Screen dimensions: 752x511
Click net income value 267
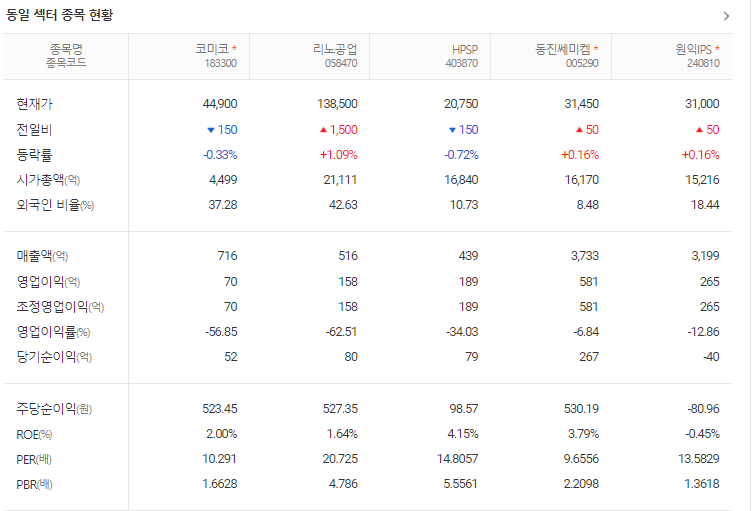pyautogui.click(x=588, y=357)
